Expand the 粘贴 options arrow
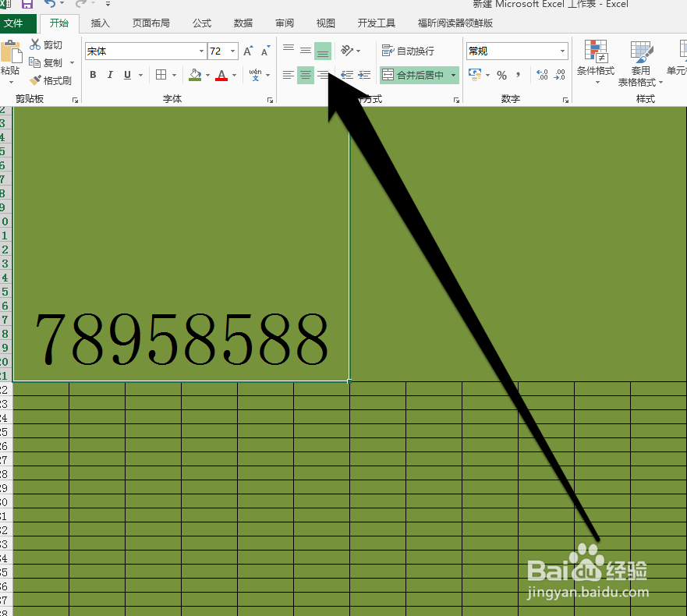This screenshot has height=616, width=687. 11,83
